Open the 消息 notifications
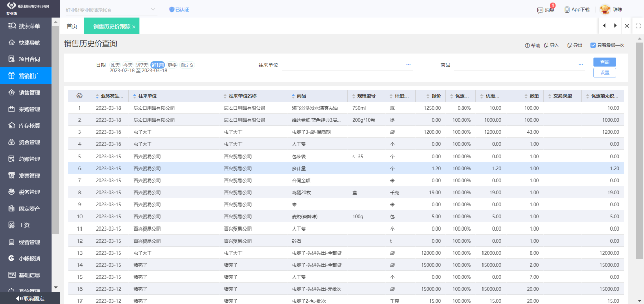The image size is (644, 304). [x=546, y=10]
